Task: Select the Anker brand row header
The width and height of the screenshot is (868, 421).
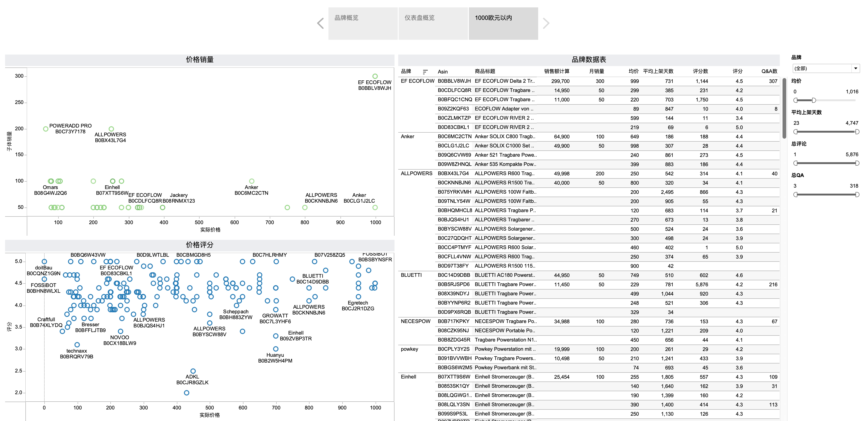Action: coord(407,137)
